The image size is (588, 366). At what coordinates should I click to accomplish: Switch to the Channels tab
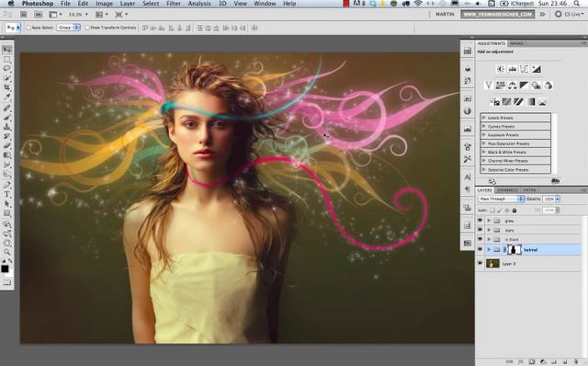tap(507, 190)
